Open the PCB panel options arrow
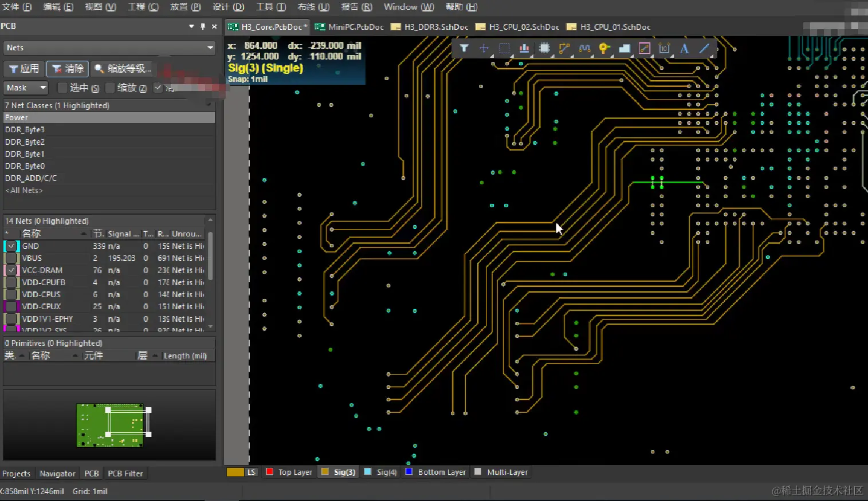 pyautogui.click(x=191, y=26)
